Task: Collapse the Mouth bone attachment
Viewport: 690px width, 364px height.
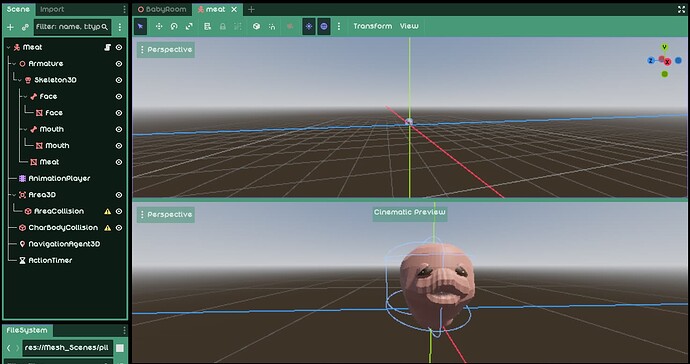Action: (x=26, y=129)
